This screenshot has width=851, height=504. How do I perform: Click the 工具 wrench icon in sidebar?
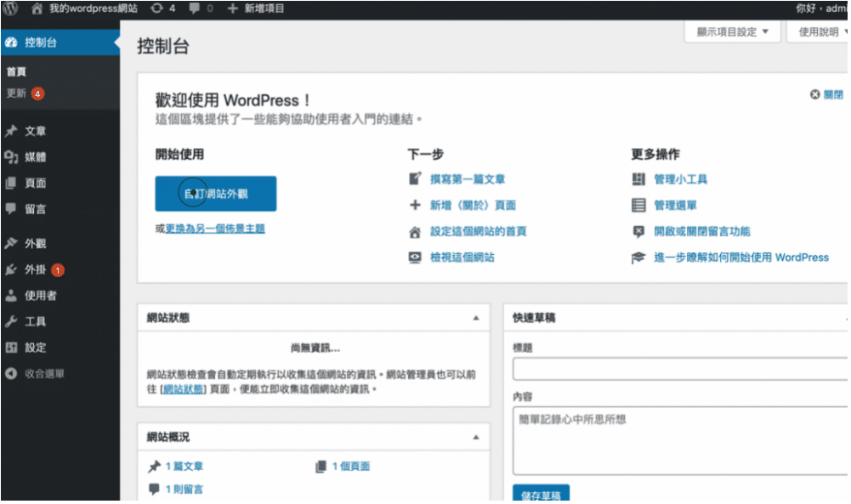[x=11, y=322]
